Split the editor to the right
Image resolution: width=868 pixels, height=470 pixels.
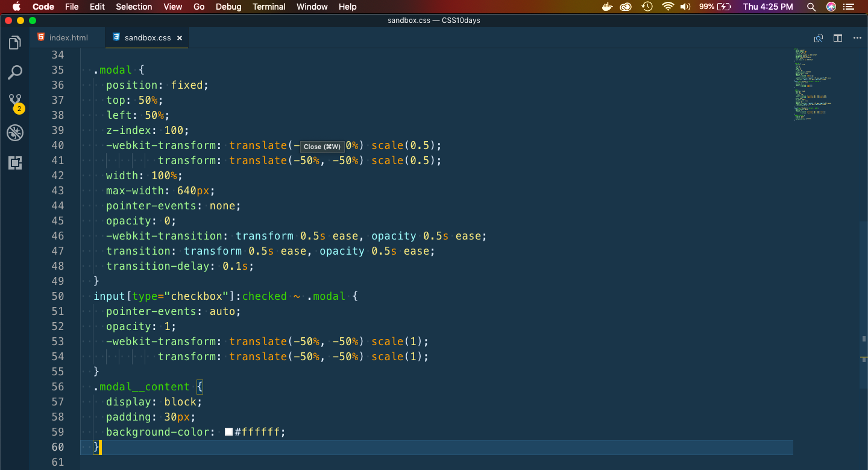coord(838,38)
